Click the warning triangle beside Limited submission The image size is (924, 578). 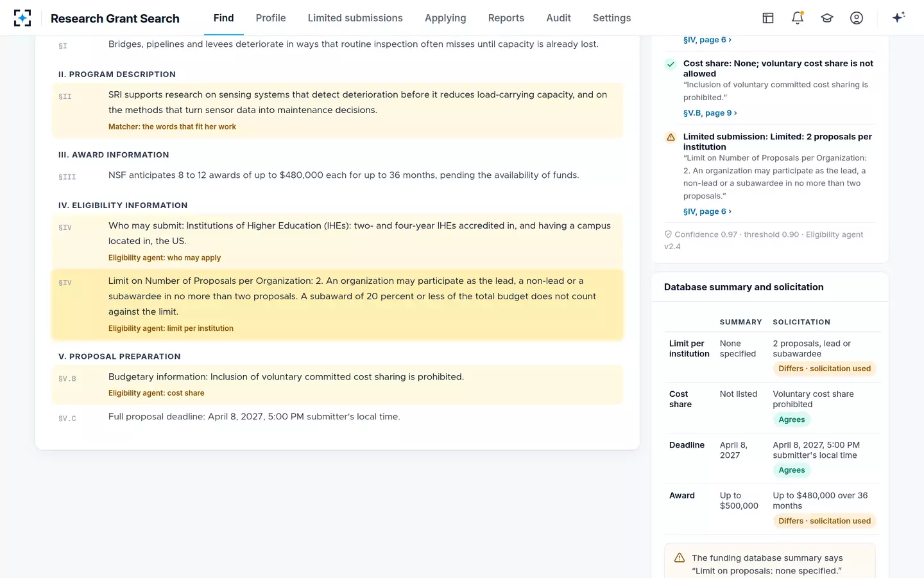(x=671, y=137)
